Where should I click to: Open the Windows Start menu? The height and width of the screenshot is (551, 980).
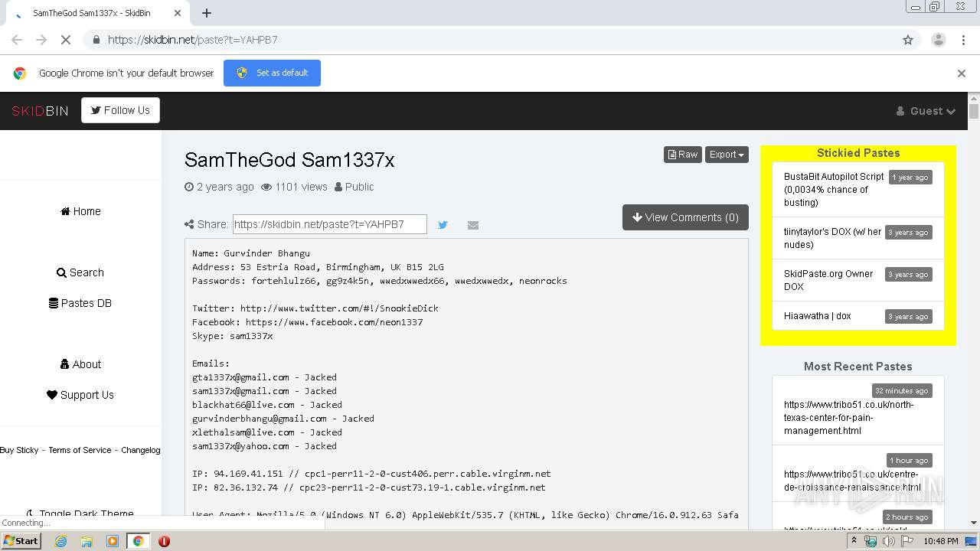pos(21,540)
